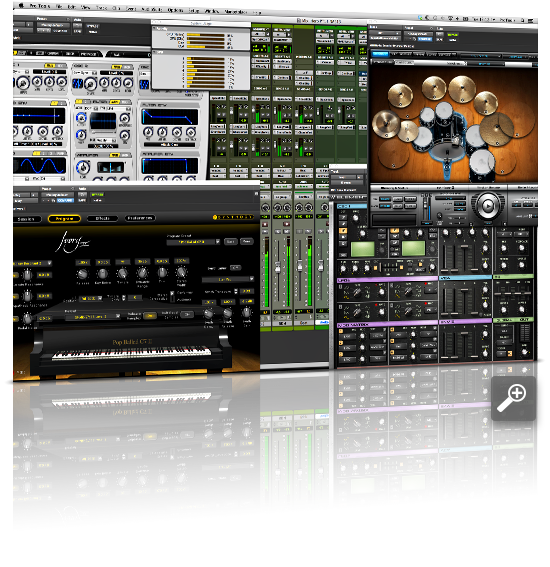The width and height of the screenshot is (550, 567).
Task: Open the File menu
Action: pos(59,7)
